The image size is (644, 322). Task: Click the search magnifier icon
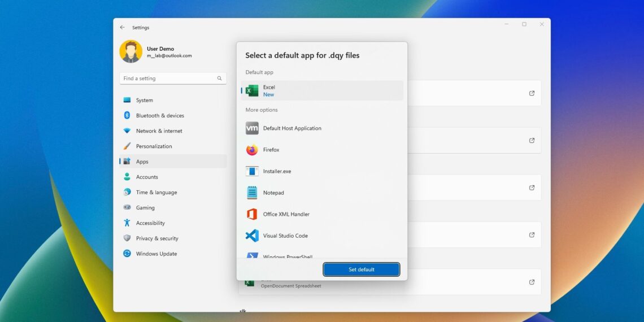[219, 79]
